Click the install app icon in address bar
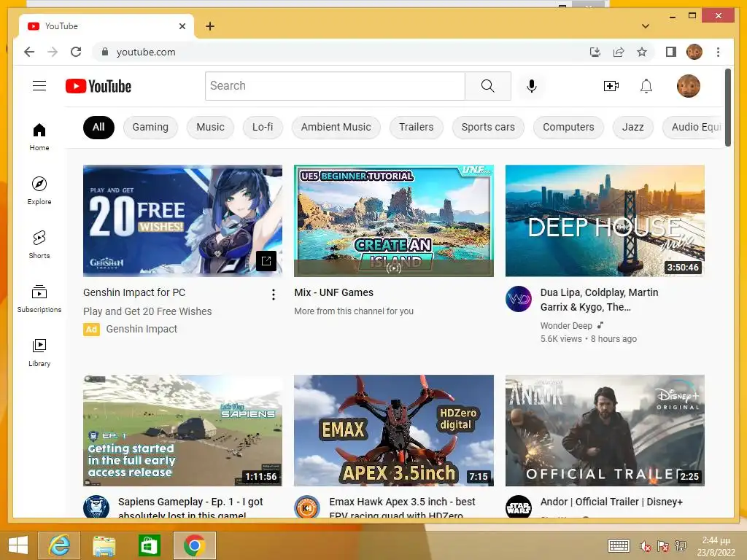Image resolution: width=747 pixels, height=560 pixels. coord(595,52)
